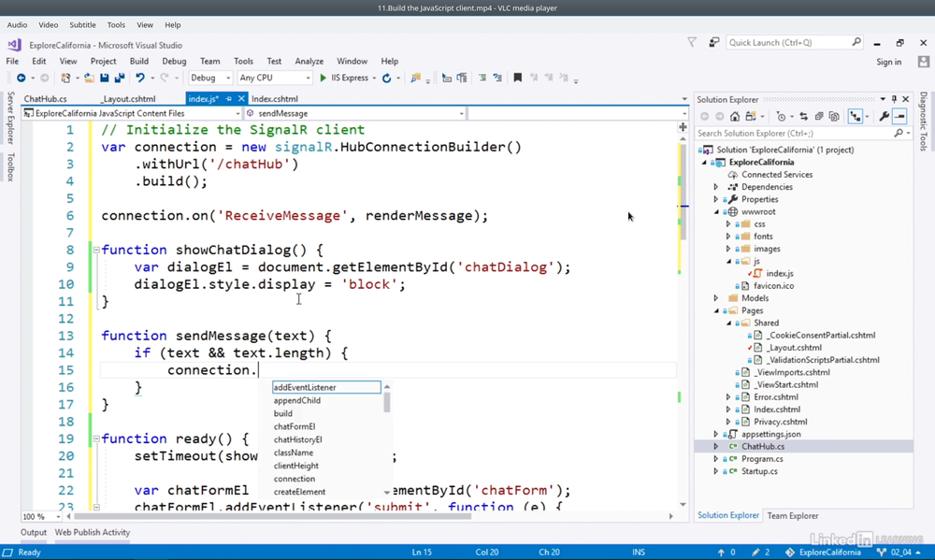The image size is (935, 560).
Task: Click the Solution Explorer Properties wrench icon
Action: [x=885, y=117]
